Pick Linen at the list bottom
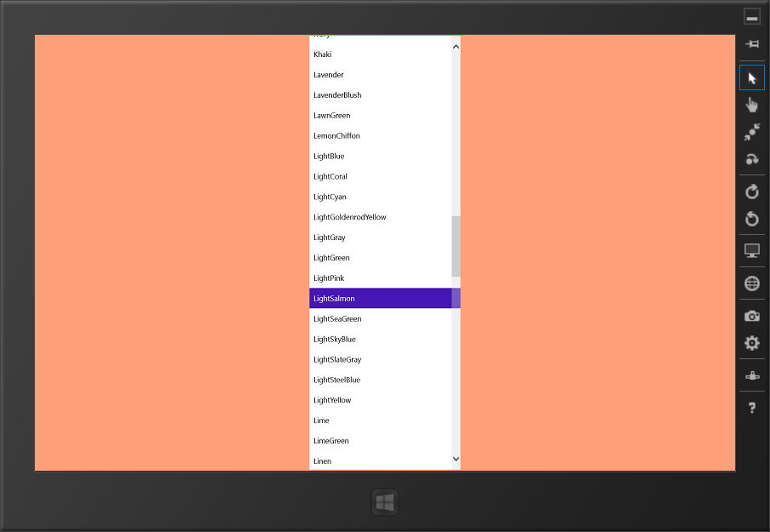770x532 pixels. (380, 460)
